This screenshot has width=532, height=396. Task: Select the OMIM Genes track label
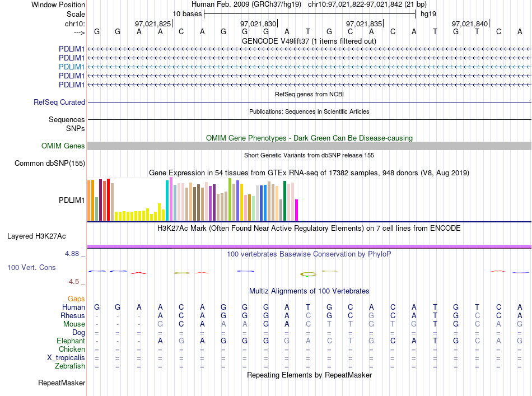coord(63,146)
